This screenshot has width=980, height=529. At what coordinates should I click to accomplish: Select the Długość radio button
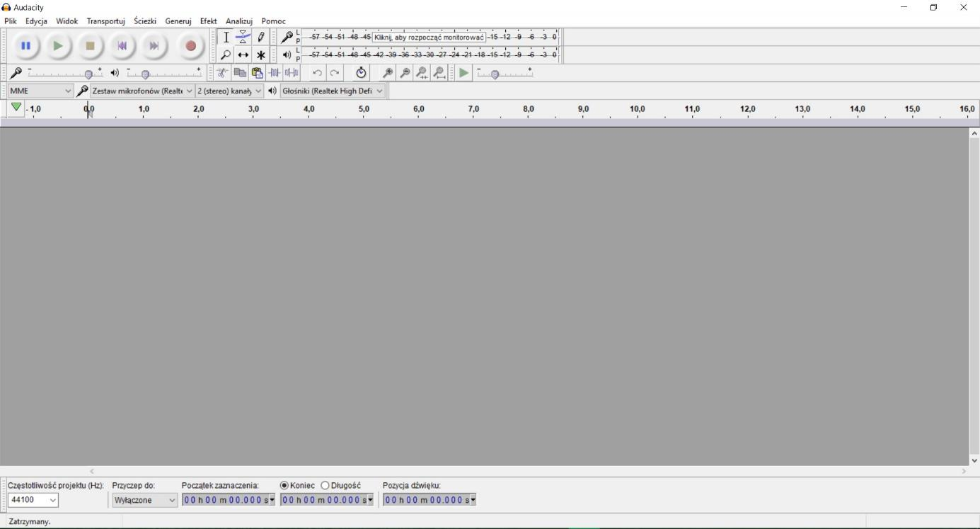pyautogui.click(x=325, y=486)
